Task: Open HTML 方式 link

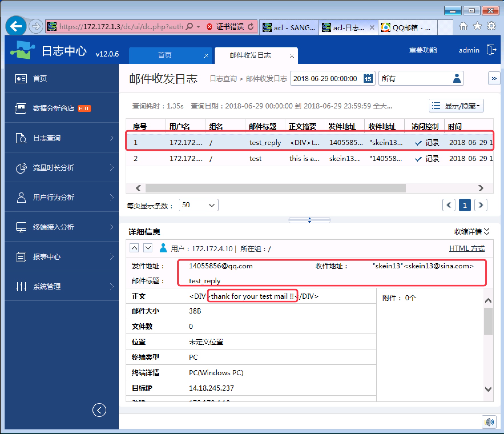Action: coord(467,248)
